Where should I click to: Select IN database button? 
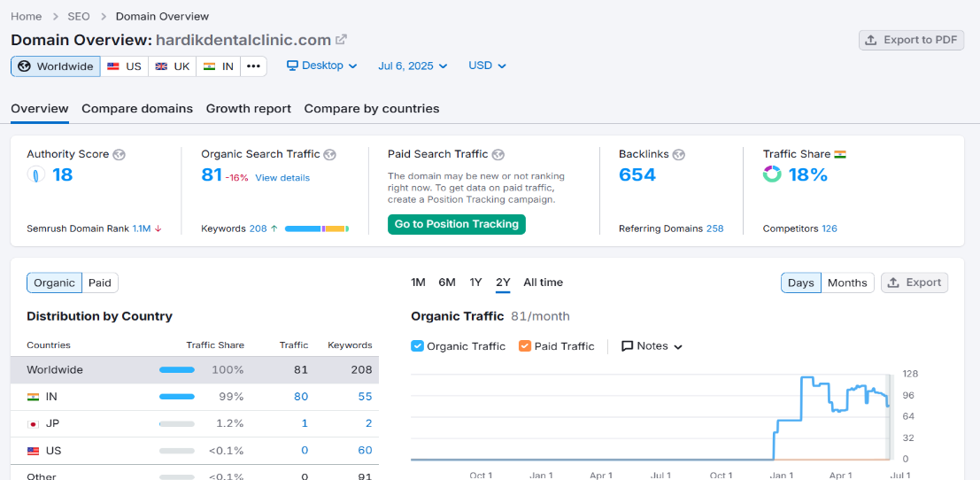coord(218,66)
